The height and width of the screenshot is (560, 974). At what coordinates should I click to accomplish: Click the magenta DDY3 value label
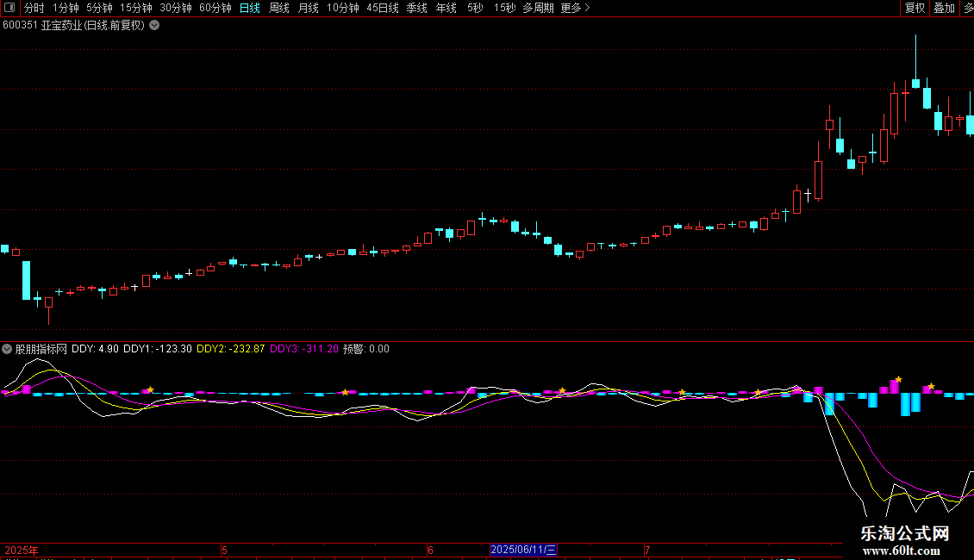tap(303, 349)
